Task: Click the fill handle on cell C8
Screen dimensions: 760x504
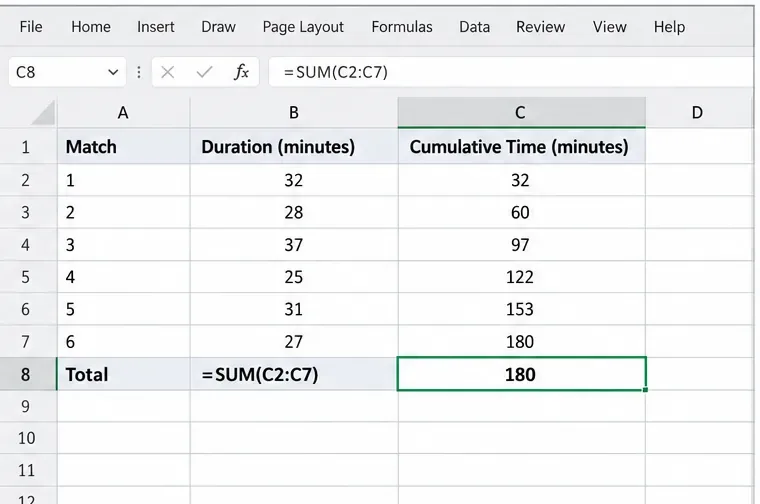Action: [645, 390]
